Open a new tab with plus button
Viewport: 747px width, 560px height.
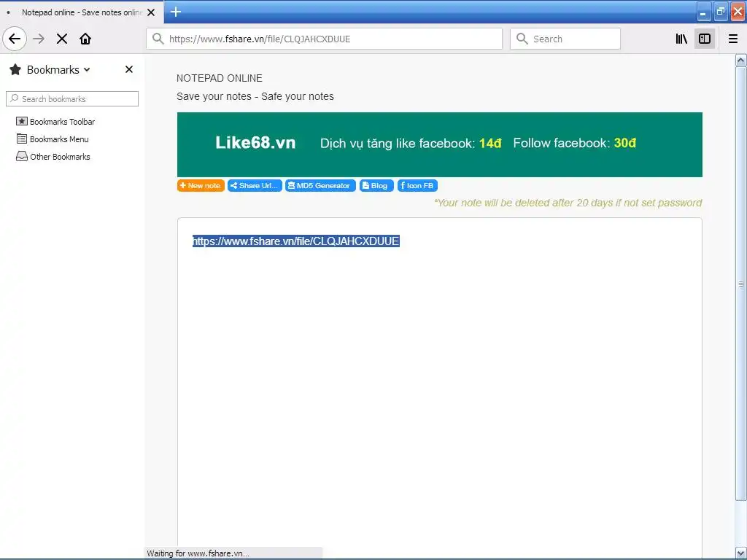point(175,12)
